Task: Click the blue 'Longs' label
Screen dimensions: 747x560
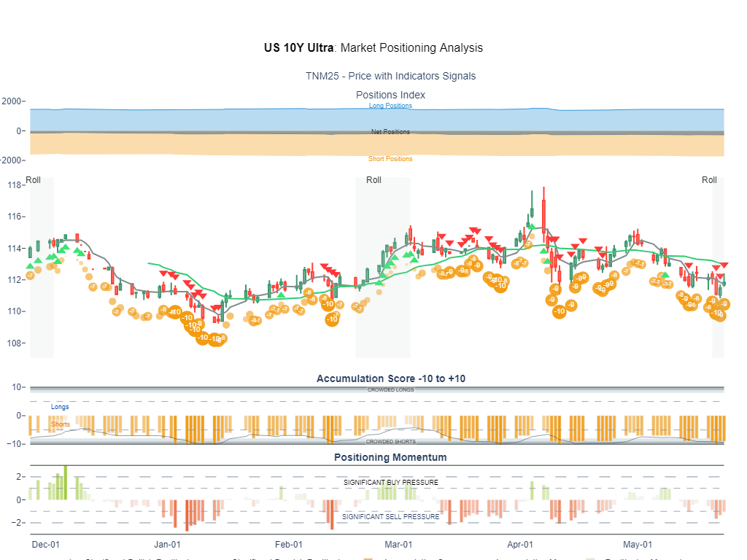Action: (60, 407)
